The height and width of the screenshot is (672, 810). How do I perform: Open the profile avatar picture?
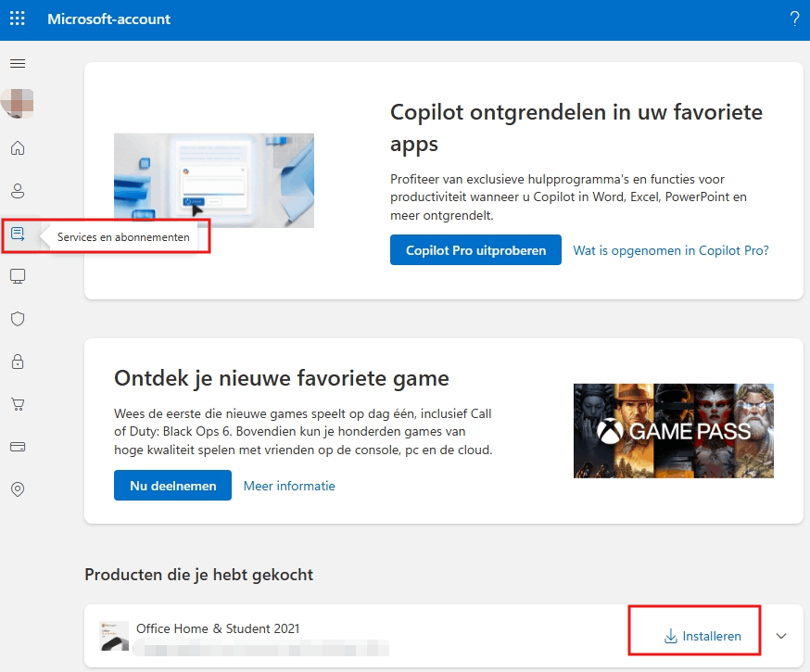pos(18,103)
